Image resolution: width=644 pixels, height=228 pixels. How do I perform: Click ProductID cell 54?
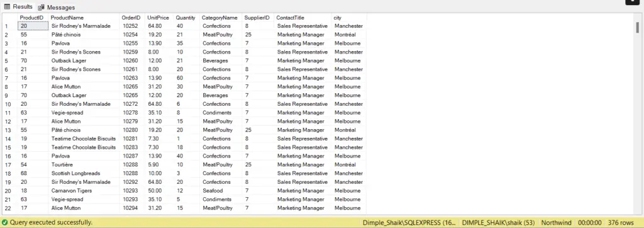(x=33, y=164)
